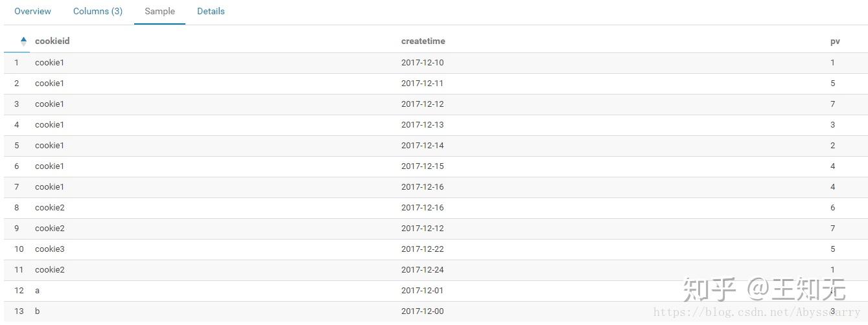Switch to the Columns (3) tab
Image resolution: width=868 pixels, height=325 pixels.
[98, 11]
